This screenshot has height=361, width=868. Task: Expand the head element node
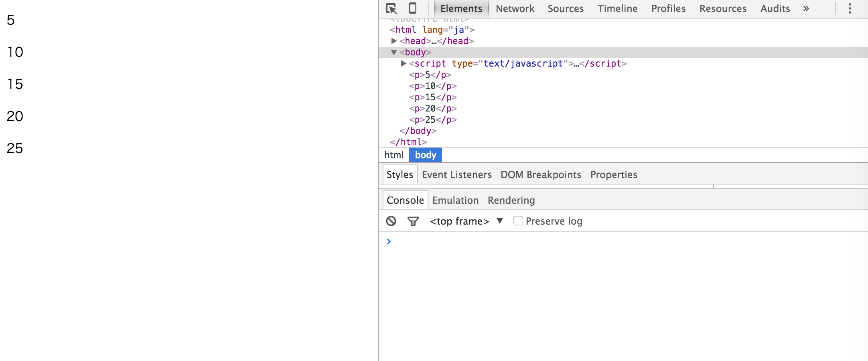[x=394, y=41]
